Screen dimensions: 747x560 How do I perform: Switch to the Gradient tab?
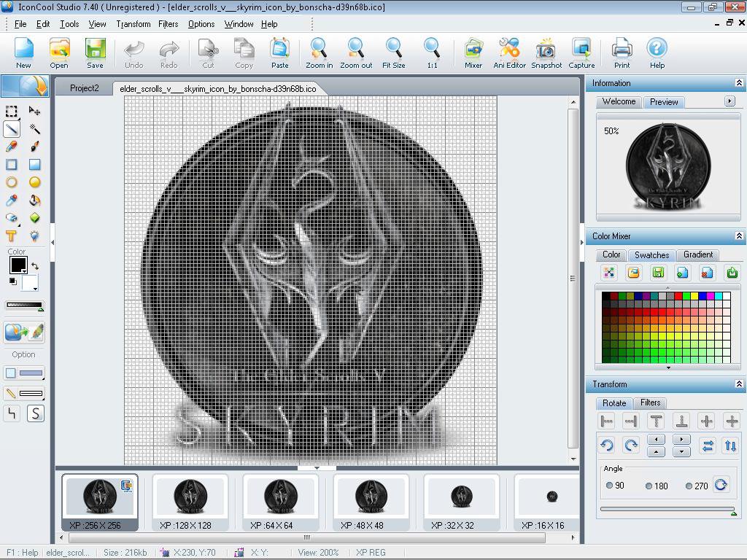pos(697,254)
